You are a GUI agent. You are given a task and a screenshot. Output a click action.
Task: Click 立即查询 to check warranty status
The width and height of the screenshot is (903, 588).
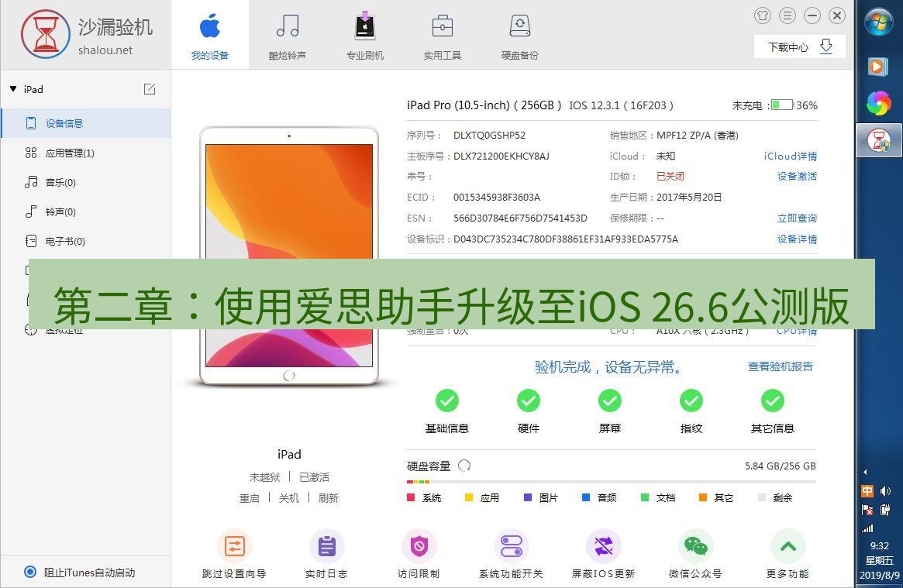coord(797,218)
